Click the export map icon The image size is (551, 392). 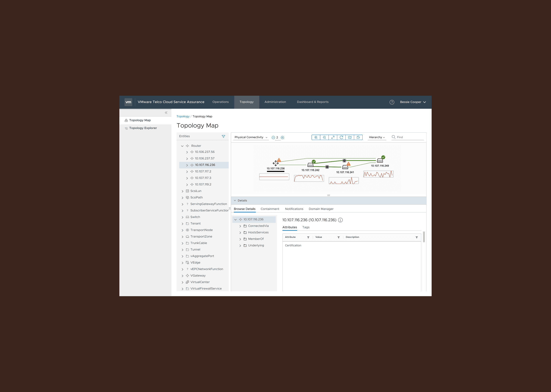tap(358, 137)
